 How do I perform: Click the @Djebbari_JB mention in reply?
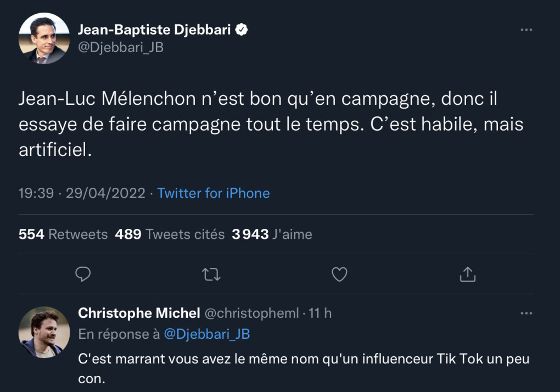point(206,334)
